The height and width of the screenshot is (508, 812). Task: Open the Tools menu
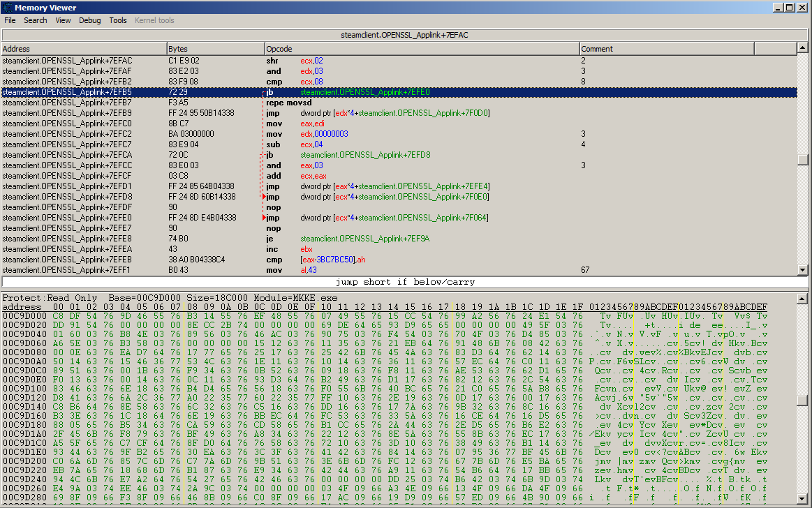point(118,20)
